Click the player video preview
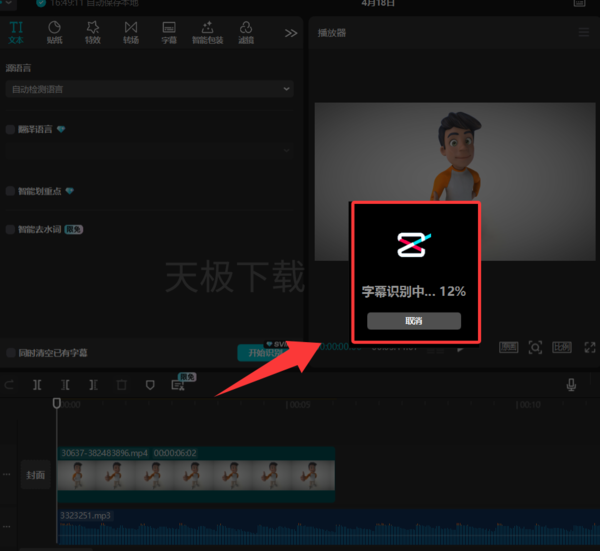This screenshot has height=551, width=600. click(455, 181)
